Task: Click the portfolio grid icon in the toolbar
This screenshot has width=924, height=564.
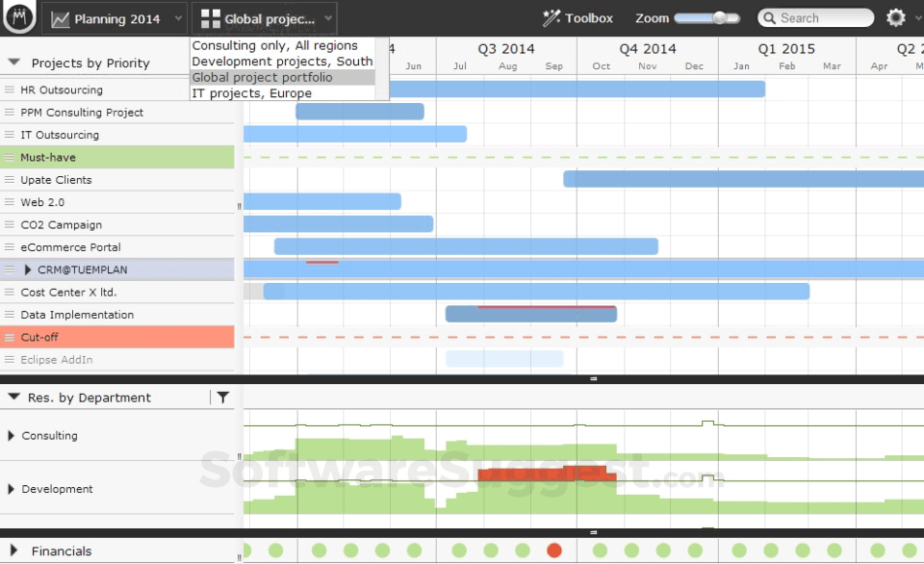Action: click(x=211, y=18)
